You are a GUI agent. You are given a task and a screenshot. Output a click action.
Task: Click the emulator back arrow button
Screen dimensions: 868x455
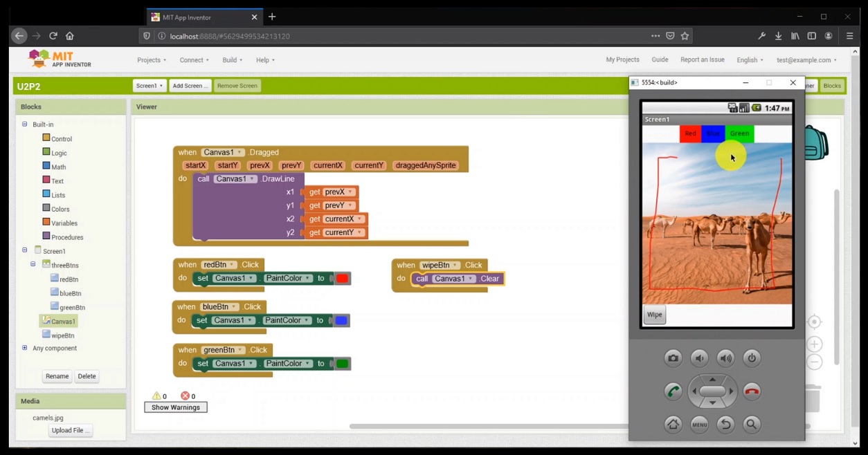[x=725, y=425]
